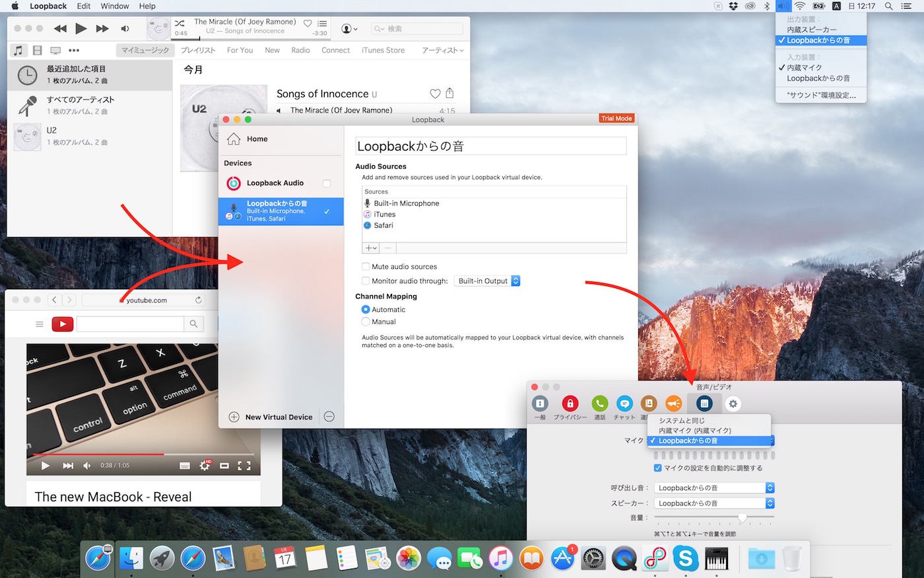The height and width of the screenshot is (578, 924).
Task: Select 最近追加した項目 in the iTunes sidebar
Action: [90, 75]
